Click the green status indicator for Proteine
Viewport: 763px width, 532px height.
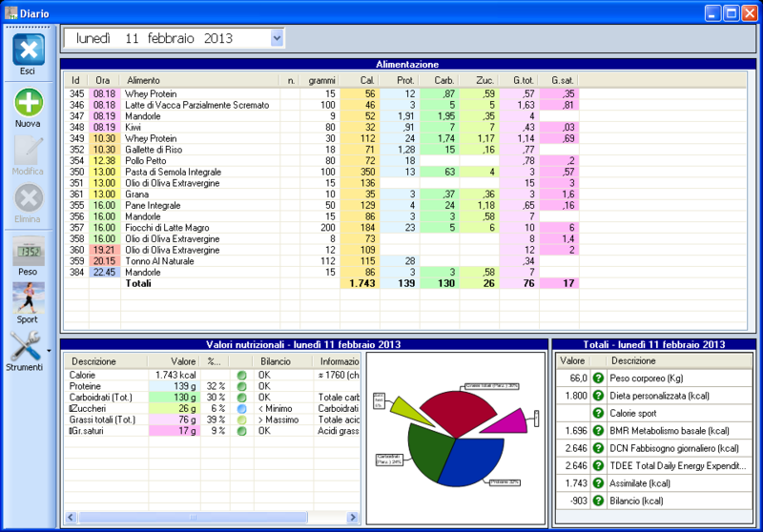click(x=241, y=386)
